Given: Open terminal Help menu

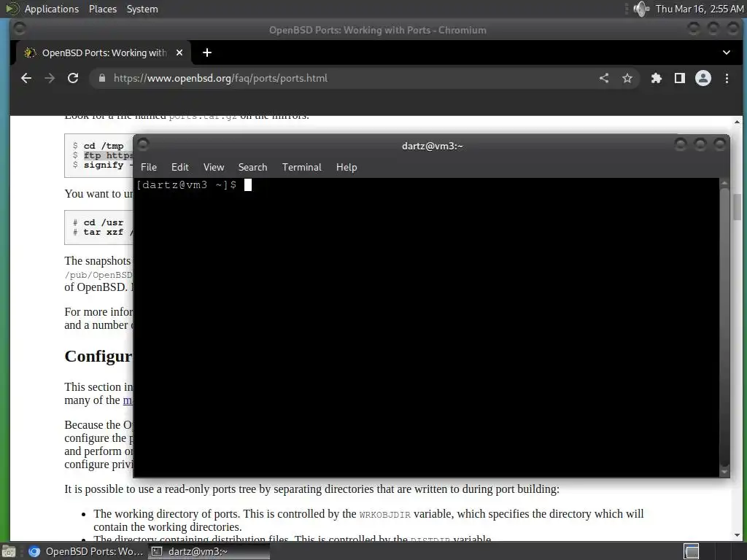Looking at the screenshot, I should pyautogui.click(x=347, y=167).
